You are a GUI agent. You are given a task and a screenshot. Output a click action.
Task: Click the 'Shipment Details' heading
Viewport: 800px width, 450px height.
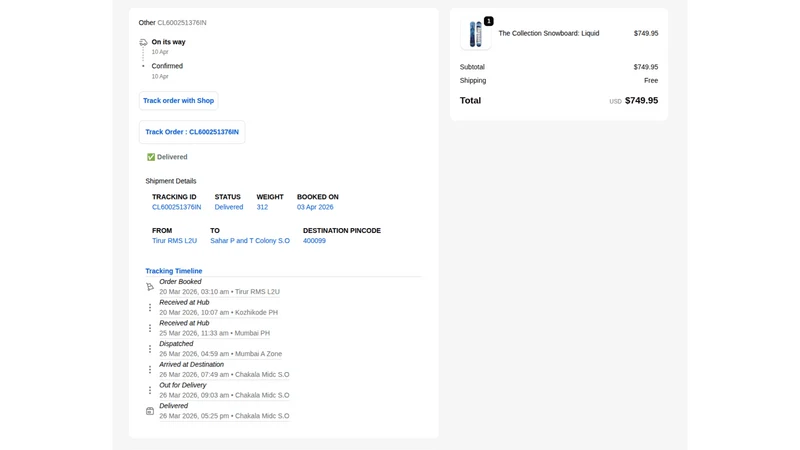[171, 181]
